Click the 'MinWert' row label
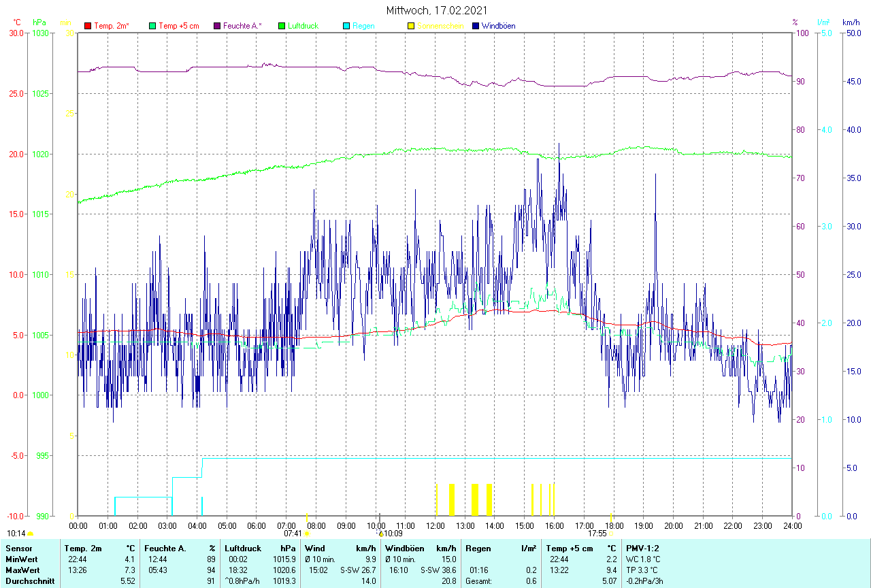Image resolution: width=871 pixels, height=588 pixels. coord(20,559)
